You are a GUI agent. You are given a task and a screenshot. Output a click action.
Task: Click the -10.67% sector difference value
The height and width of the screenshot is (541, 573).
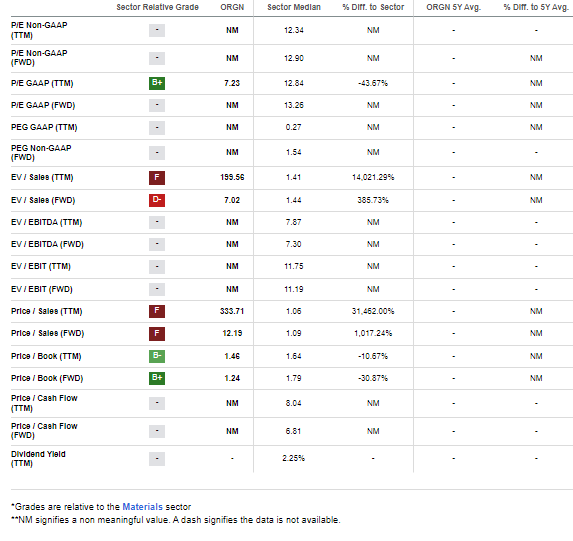pos(373,356)
